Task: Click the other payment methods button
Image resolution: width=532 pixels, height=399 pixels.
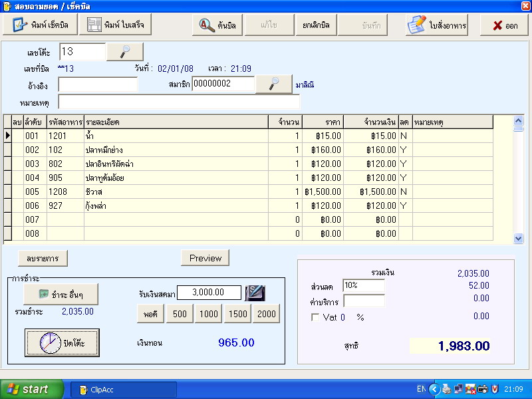Action: 61,293
